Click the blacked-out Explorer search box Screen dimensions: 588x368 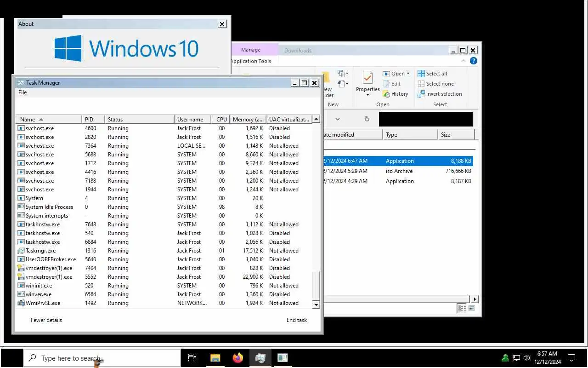[426, 119]
